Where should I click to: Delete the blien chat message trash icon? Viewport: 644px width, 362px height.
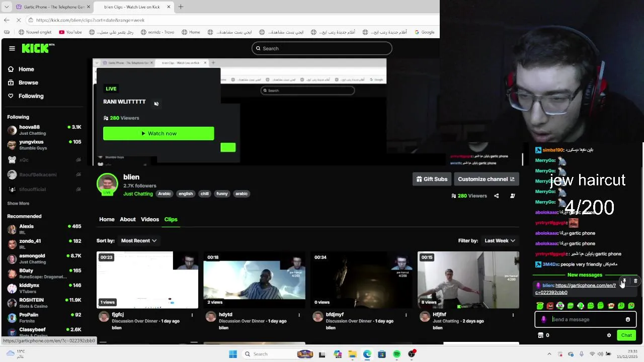tap(635, 281)
